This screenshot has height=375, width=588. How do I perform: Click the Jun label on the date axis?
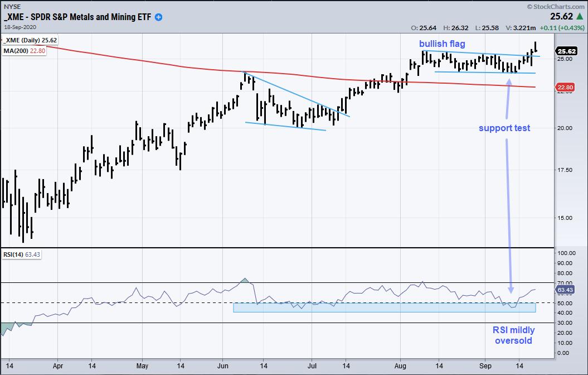point(222,366)
